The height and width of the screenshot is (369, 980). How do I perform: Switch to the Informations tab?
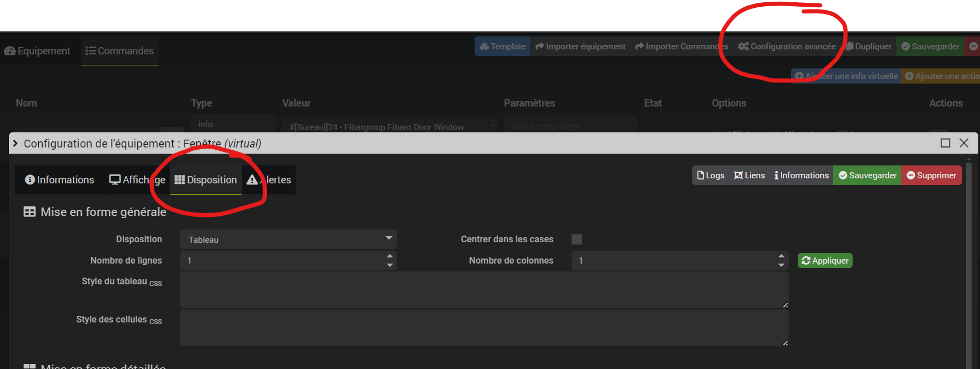(x=59, y=180)
